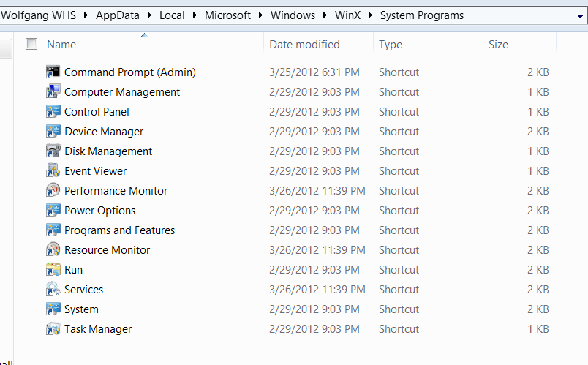The width and height of the screenshot is (588, 365).
Task: Select the file name Command Prompt (Admin)
Action: click(x=130, y=72)
